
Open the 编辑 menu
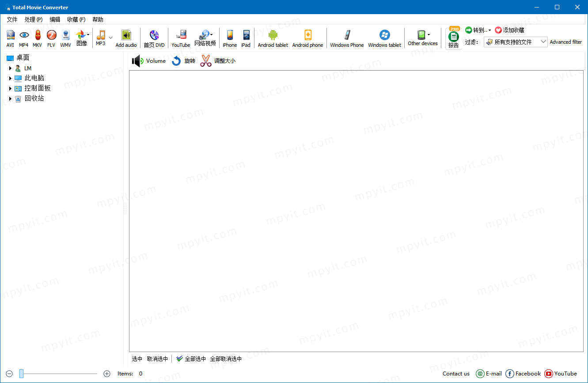(x=55, y=19)
